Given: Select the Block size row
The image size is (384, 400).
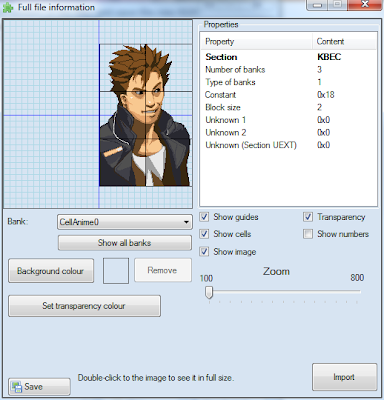Looking at the screenshot, I should pyautogui.click(x=288, y=107).
